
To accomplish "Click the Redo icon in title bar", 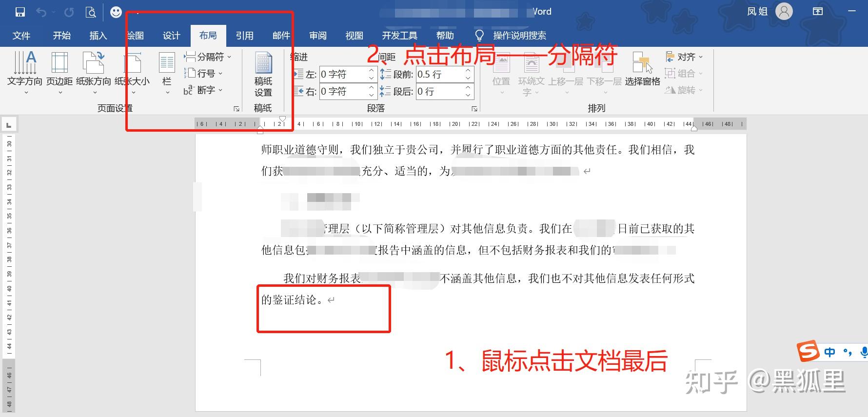I will (x=69, y=12).
